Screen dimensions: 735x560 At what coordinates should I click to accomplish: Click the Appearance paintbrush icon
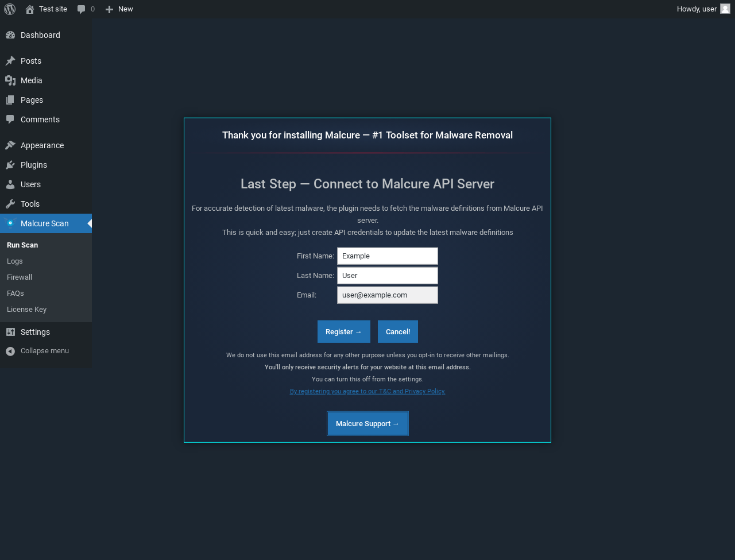10,145
